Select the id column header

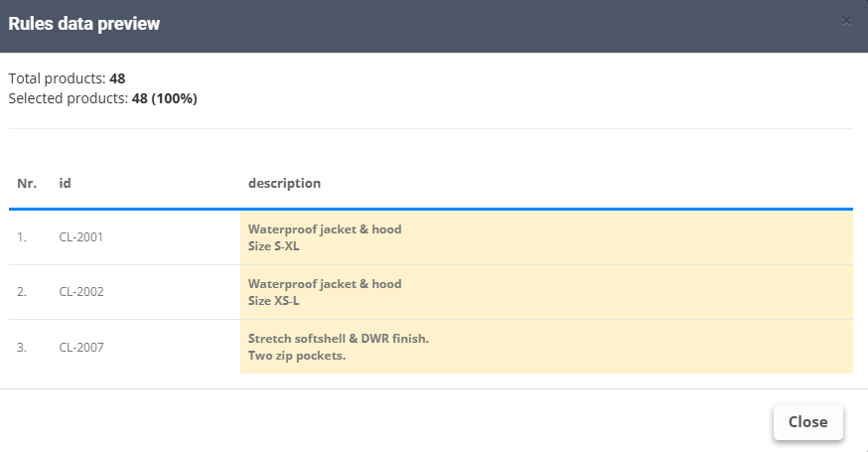(x=65, y=184)
